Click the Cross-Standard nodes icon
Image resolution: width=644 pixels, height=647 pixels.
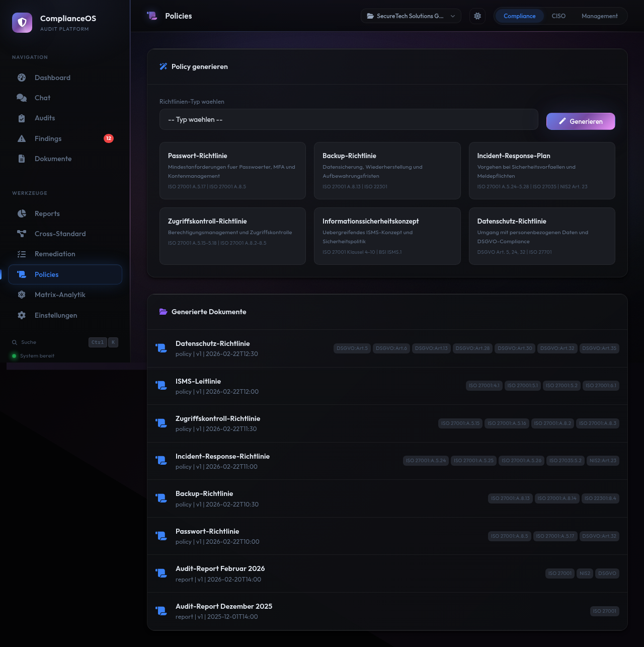(x=22, y=234)
